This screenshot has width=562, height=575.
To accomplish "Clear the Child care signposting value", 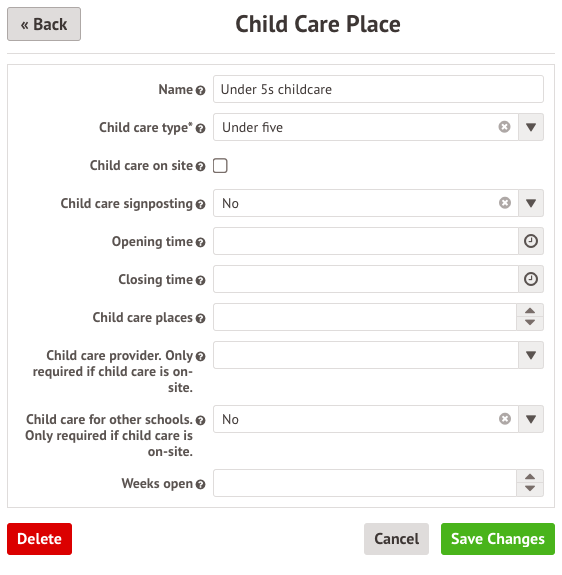I will [x=504, y=203].
